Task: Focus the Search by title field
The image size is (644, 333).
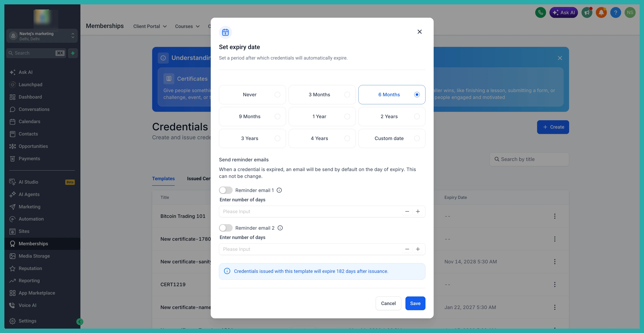Action: pos(529,159)
